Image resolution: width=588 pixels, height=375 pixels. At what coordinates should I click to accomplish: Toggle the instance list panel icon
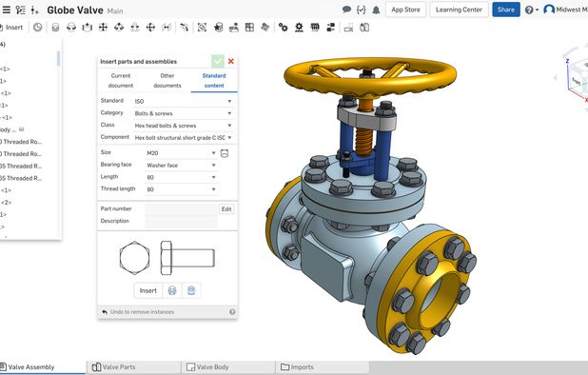pos(21,10)
